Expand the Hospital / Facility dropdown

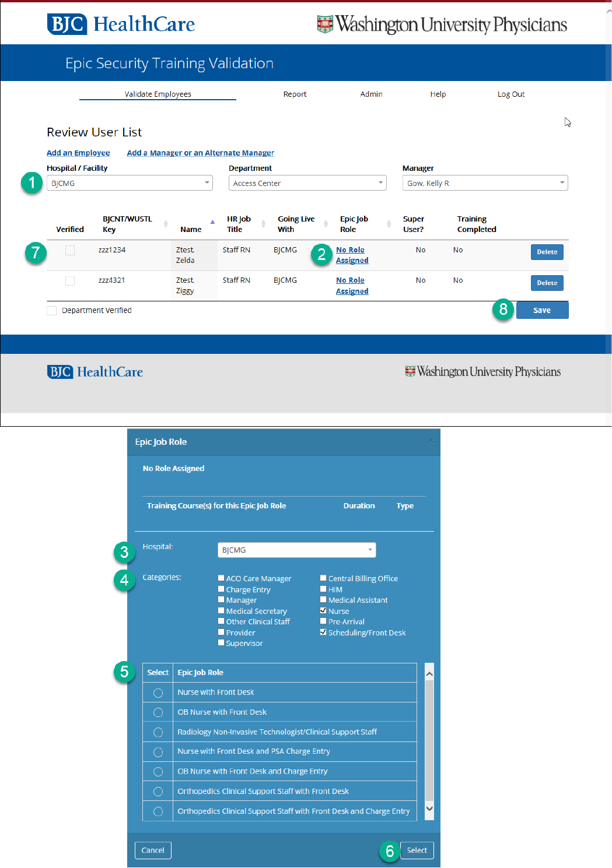point(130,183)
